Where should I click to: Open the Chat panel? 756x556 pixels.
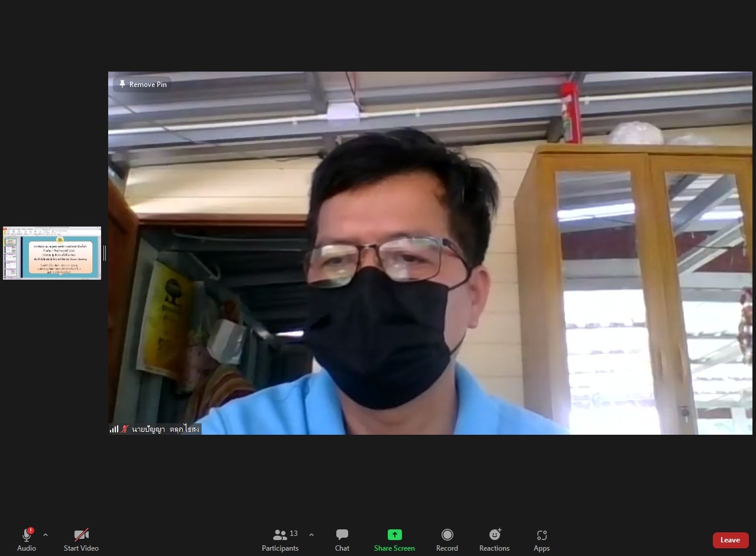tap(342, 539)
